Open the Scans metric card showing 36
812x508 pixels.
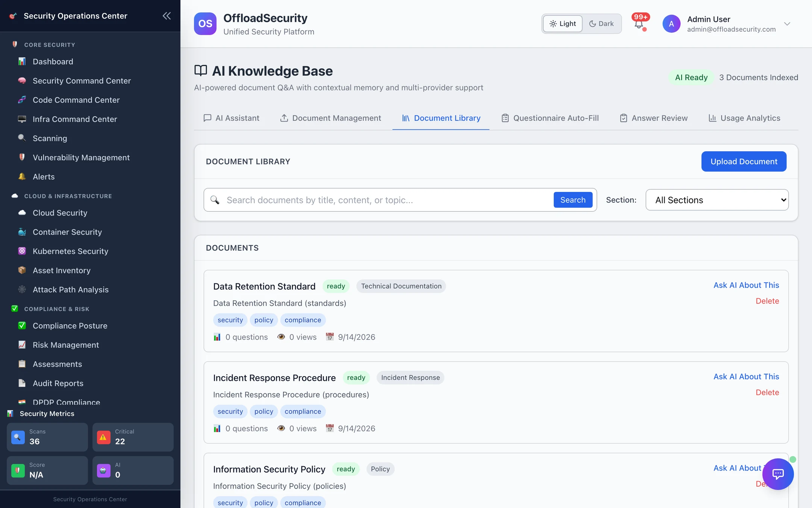(x=47, y=437)
